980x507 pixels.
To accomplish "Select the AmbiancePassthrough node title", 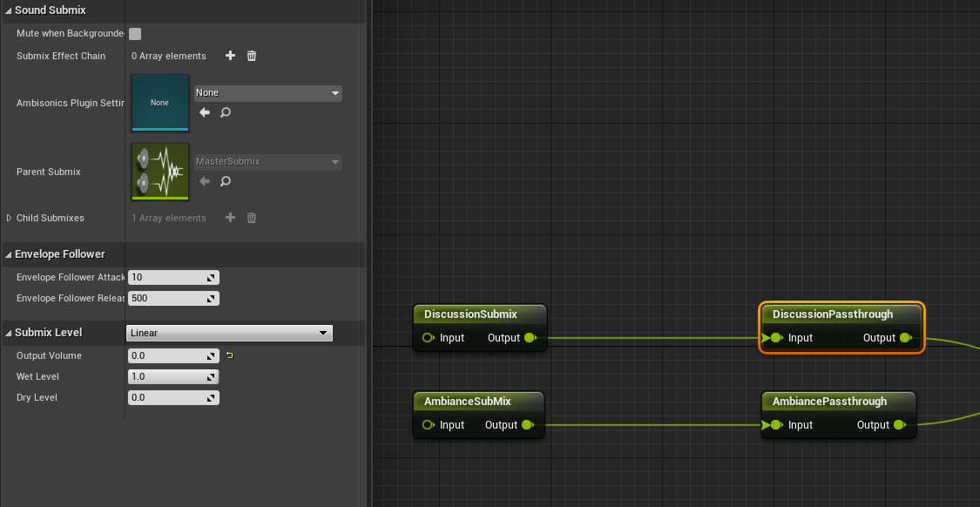I will click(x=829, y=402).
